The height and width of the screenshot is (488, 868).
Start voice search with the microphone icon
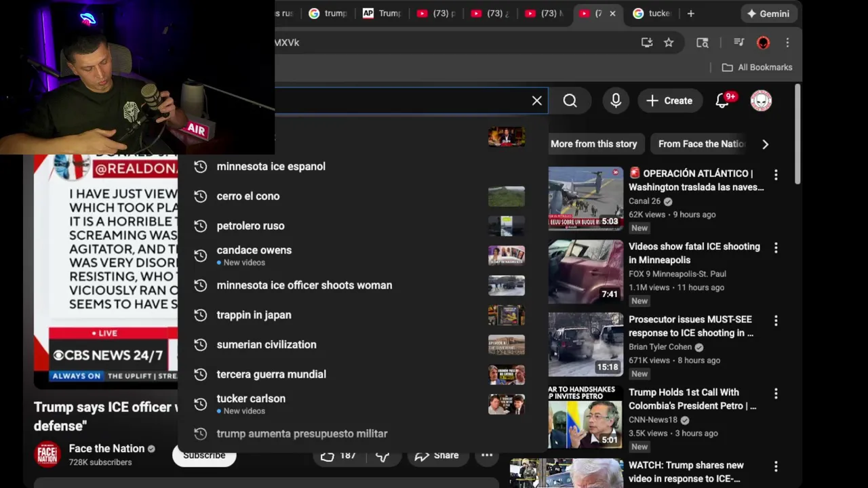pyautogui.click(x=616, y=101)
